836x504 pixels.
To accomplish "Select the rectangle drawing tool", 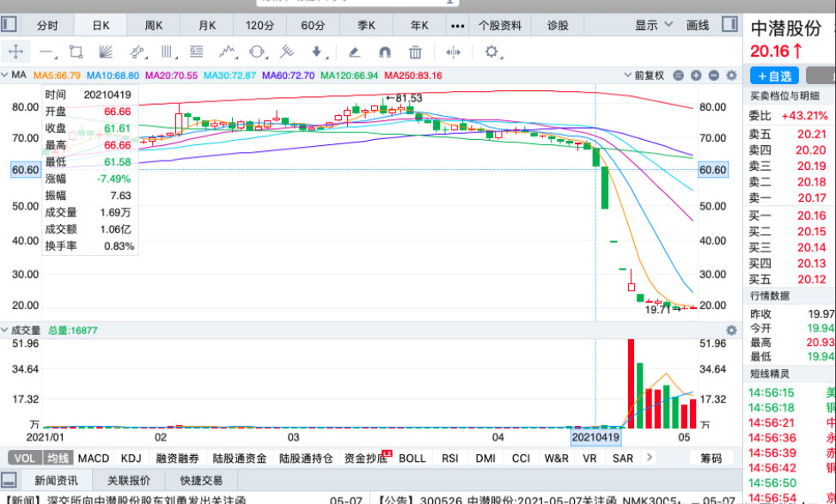I will (x=74, y=52).
